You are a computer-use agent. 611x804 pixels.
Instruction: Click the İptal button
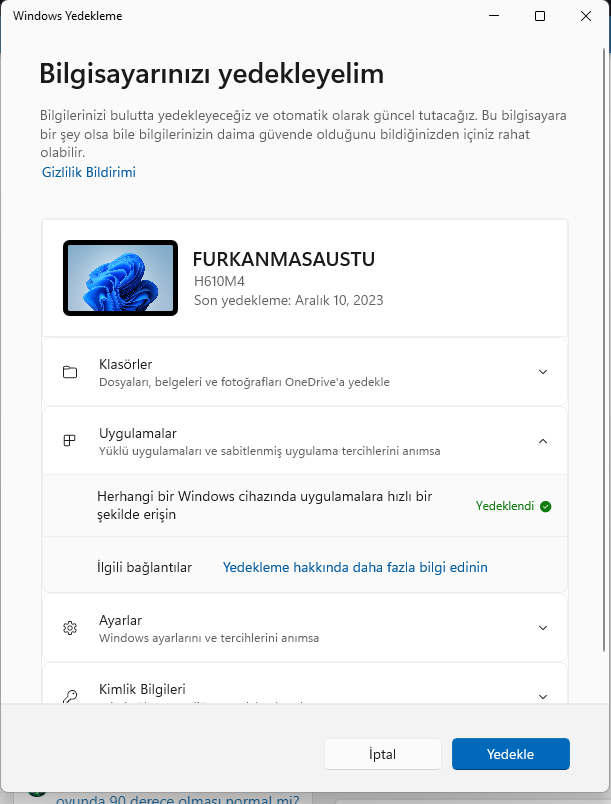(x=383, y=754)
